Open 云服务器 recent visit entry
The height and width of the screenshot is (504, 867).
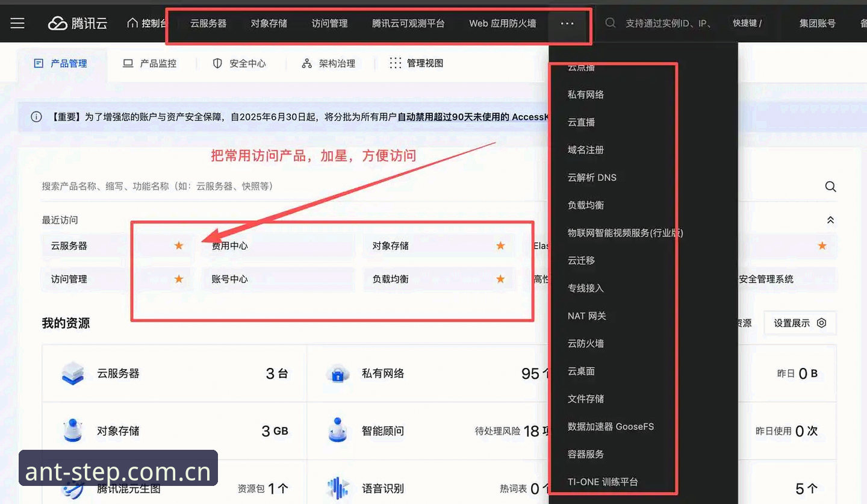[117, 246]
